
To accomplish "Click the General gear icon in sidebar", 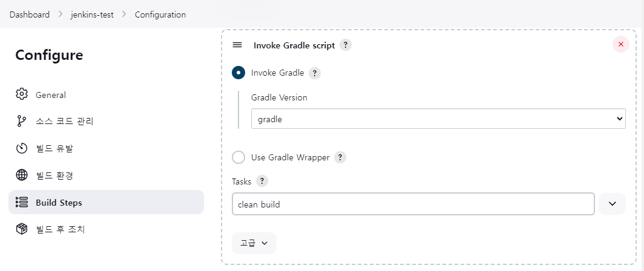I will [x=22, y=94].
